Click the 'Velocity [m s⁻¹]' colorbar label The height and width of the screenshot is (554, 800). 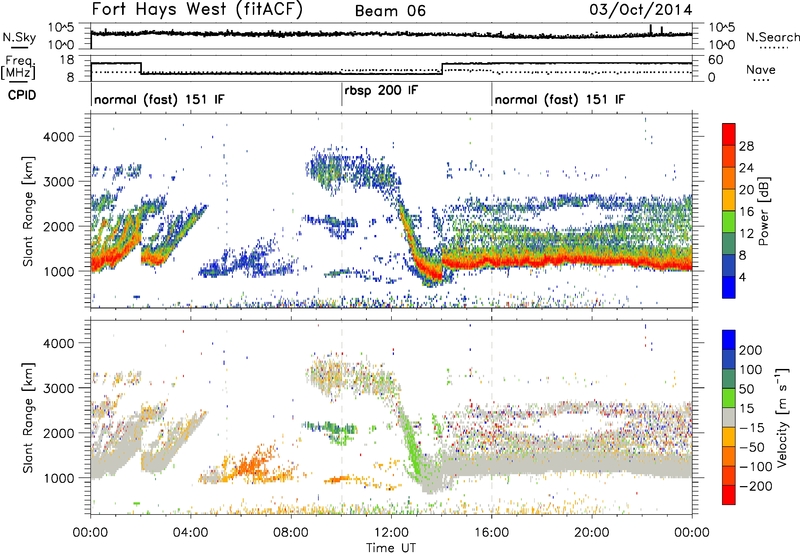tap(782, 417)
